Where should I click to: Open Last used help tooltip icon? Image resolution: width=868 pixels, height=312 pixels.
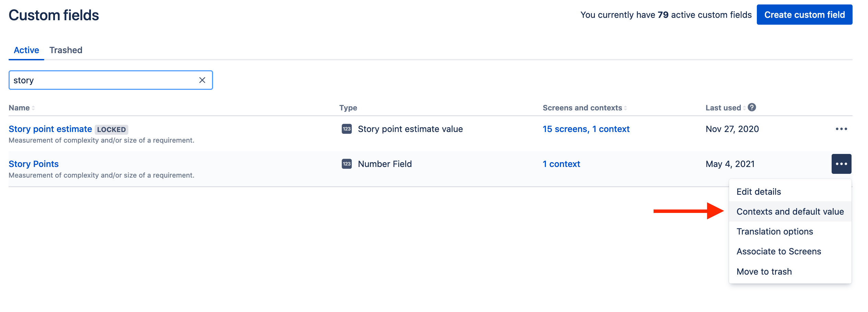(x=752, y=108)
